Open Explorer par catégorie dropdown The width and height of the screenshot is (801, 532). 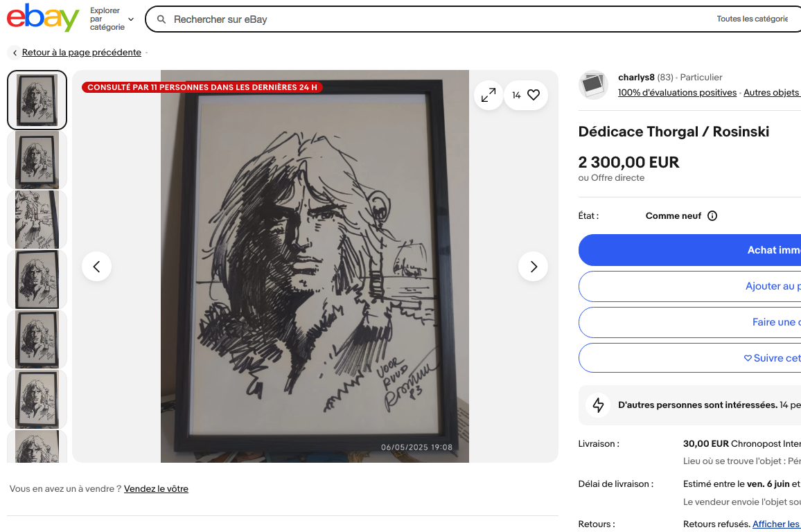[x=112, y=19]
